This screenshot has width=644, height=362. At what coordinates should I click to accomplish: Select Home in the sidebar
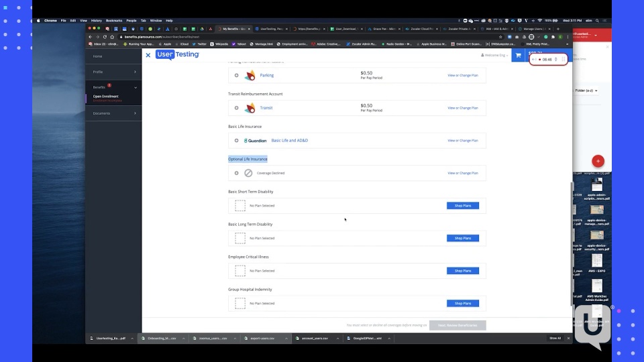click(x=97, y=56)
